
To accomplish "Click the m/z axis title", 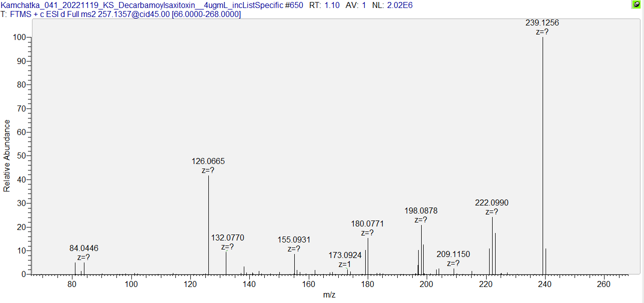I will pos(329,295).
